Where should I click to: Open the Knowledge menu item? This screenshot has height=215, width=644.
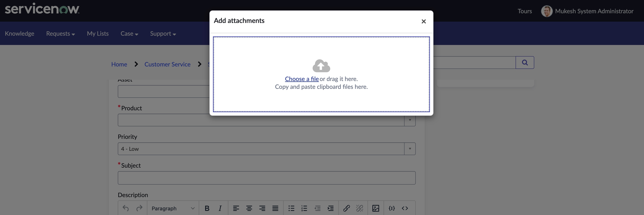click(x=19, y=33)
